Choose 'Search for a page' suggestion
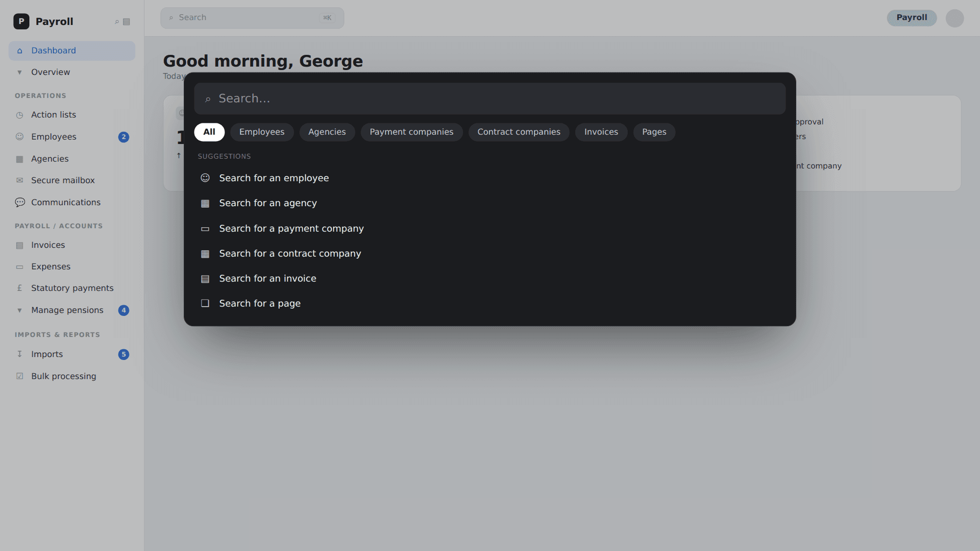The image size is (980, 551). [x=490, y=304]
